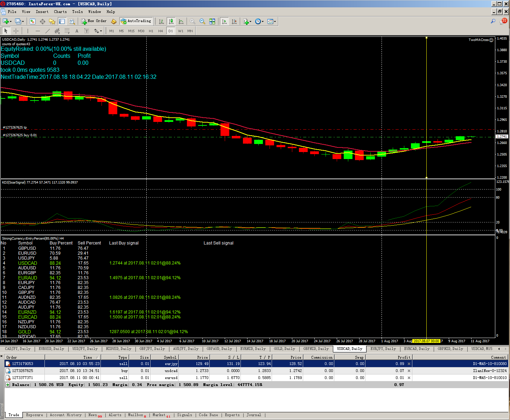The width and height of the screenshot is (510, 420).
Task: Toggle chart Auto Scroll
Action: [224, 21]
